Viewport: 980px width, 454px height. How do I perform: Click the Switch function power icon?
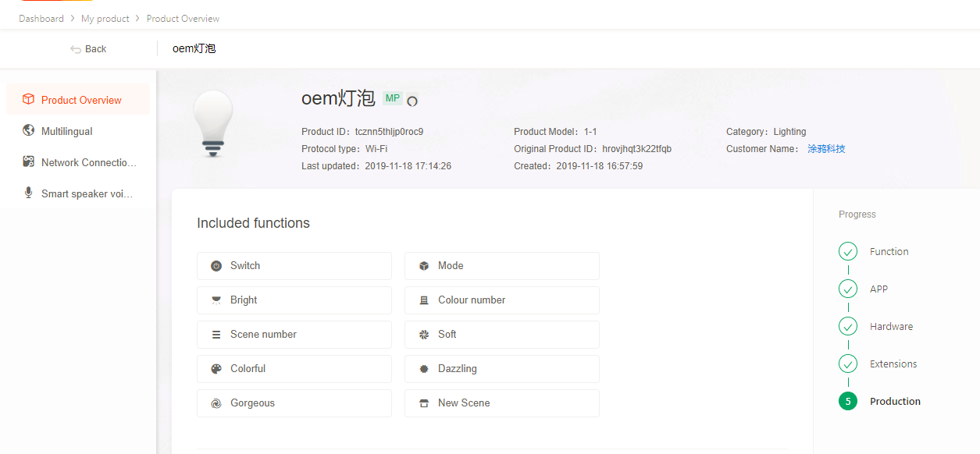pos(216,266)
